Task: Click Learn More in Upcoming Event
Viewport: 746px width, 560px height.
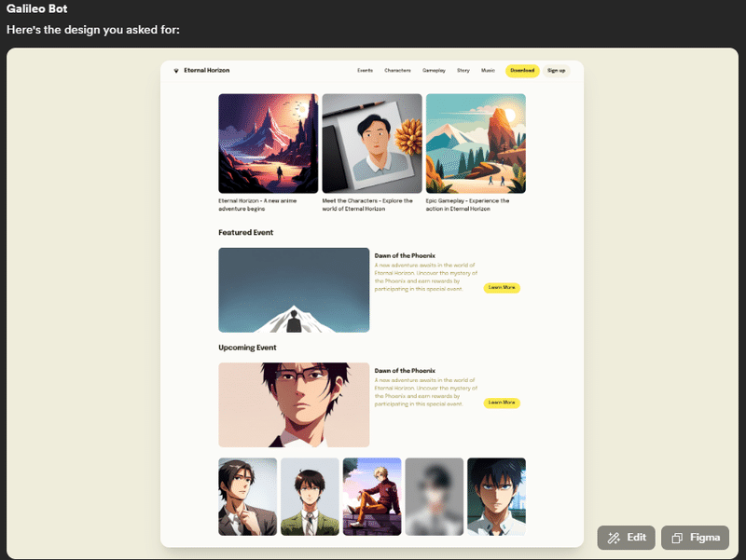Action: 502,403
